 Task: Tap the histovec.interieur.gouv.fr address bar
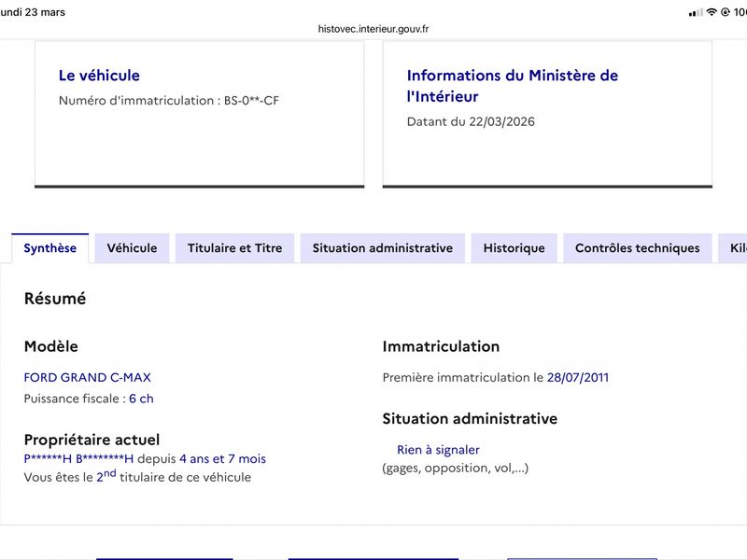(373, 29)
